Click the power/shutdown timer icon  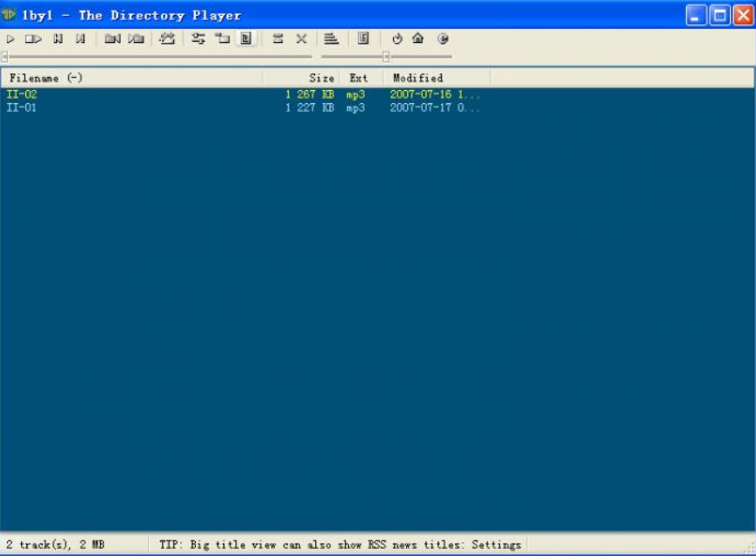pyautogui.click(x=396, y=38)
